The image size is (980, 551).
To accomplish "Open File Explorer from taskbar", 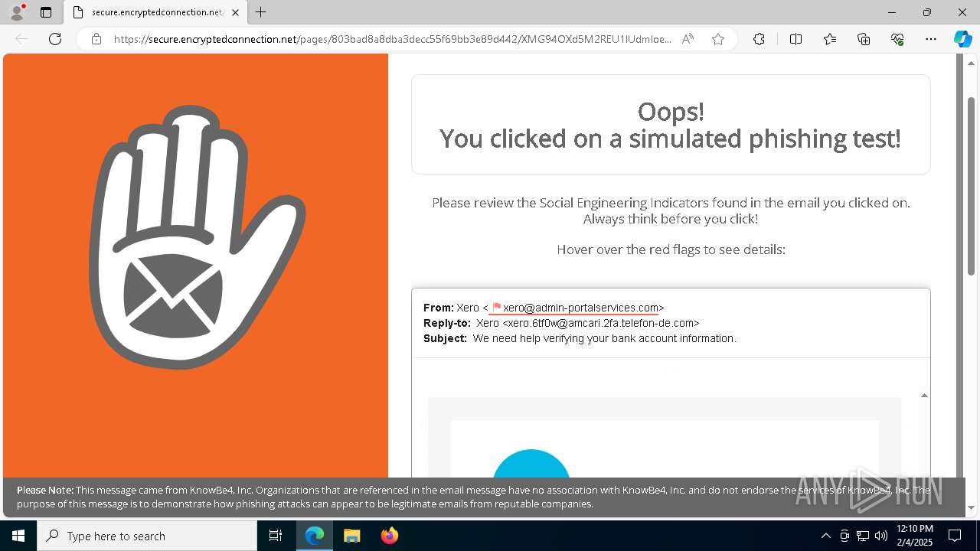I will pos(352,536).
